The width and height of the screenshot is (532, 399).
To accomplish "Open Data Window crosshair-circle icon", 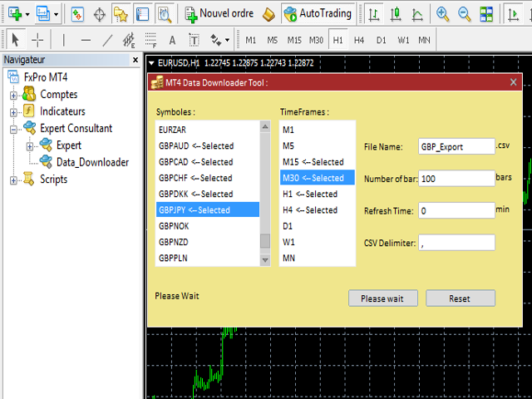I will 100,14.
